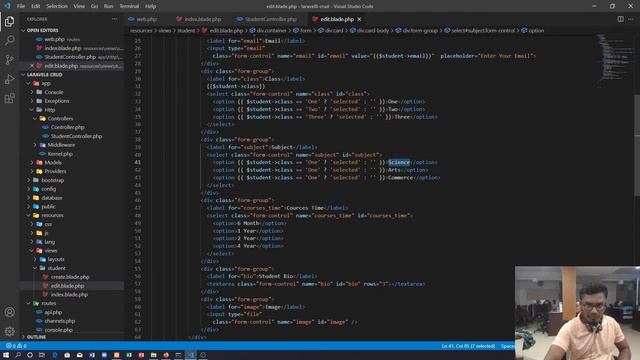Open Firefox icon on the taskbar
Screen dimensions: 640x360
click(166, 355)
